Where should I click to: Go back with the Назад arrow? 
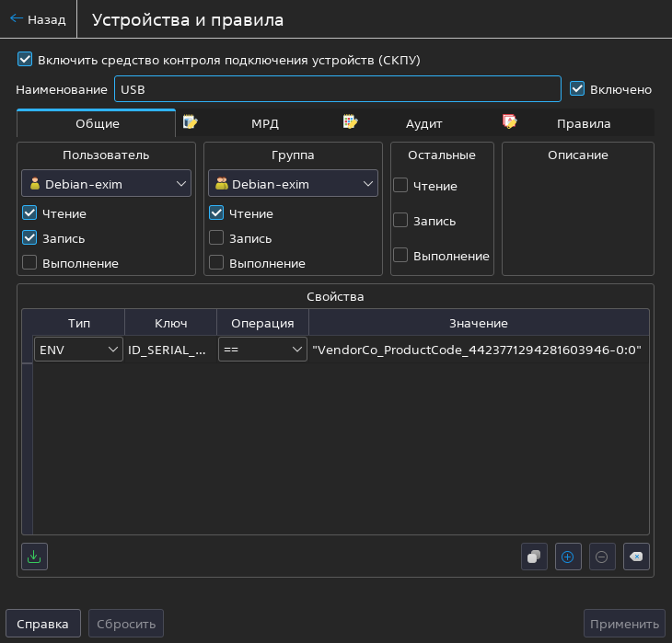pyautogui.click(x=38, y=19)
